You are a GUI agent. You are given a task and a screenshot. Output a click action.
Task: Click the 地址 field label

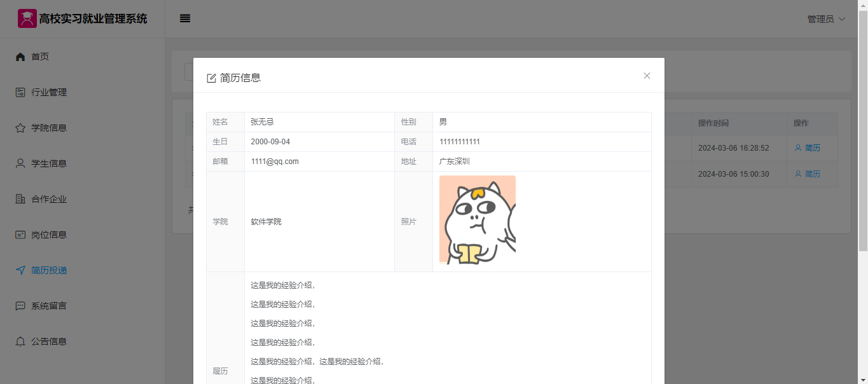(408, 161)
